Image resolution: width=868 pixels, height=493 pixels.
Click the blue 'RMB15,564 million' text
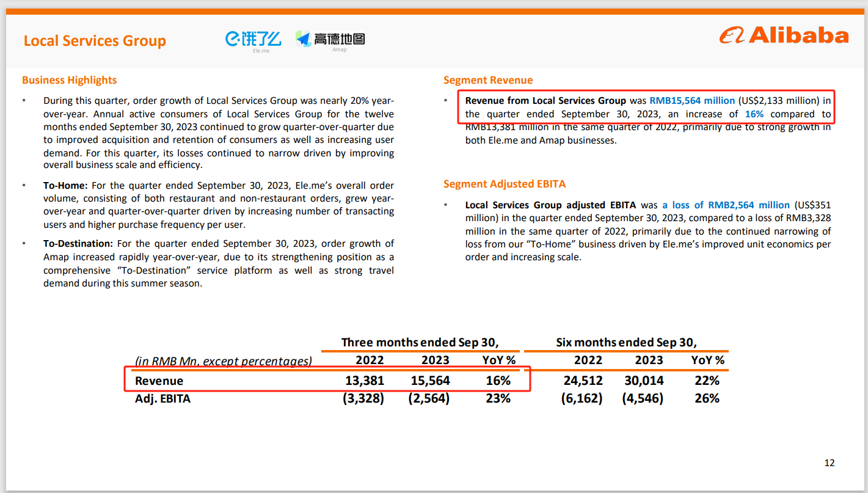pos(691,101)
